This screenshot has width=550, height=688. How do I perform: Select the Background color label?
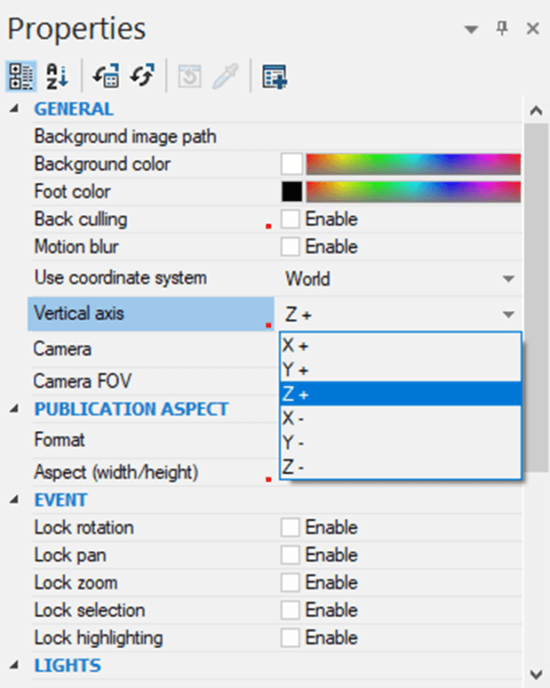point(102,164)
